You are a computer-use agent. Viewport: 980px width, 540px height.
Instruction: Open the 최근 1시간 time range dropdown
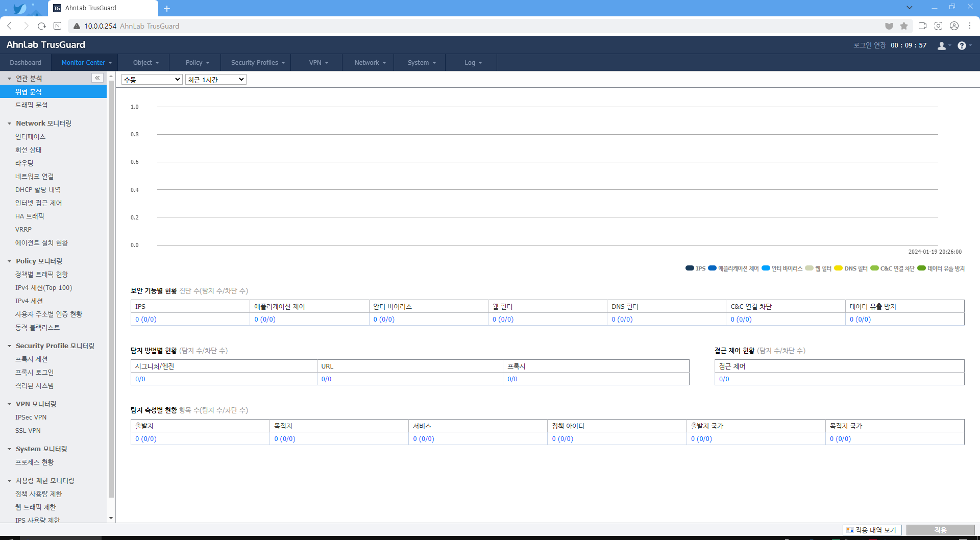[x=216, y=80]
